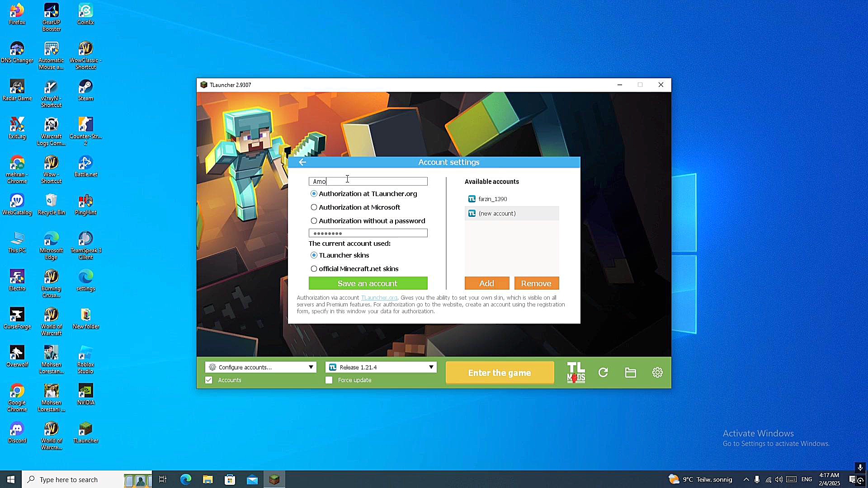Click the password input field
Image resolution: width=868 pixels, height=488 pixels.
coord(368,233)
